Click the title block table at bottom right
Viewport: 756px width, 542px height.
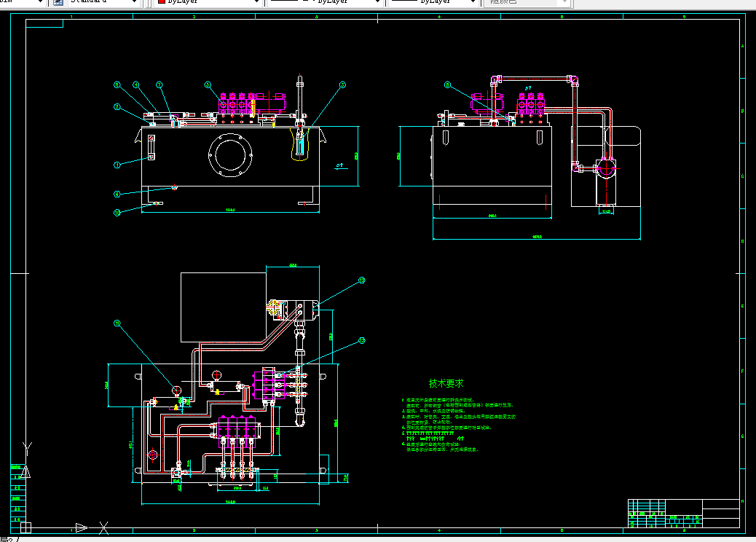coord(683,514)
